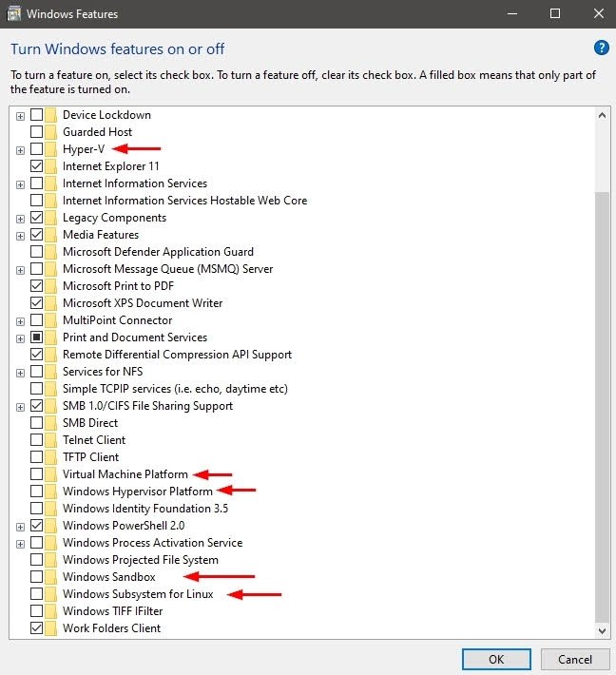
Task: Check Microsoft Defender Application Guard checkbox
Action: [36, 252]
